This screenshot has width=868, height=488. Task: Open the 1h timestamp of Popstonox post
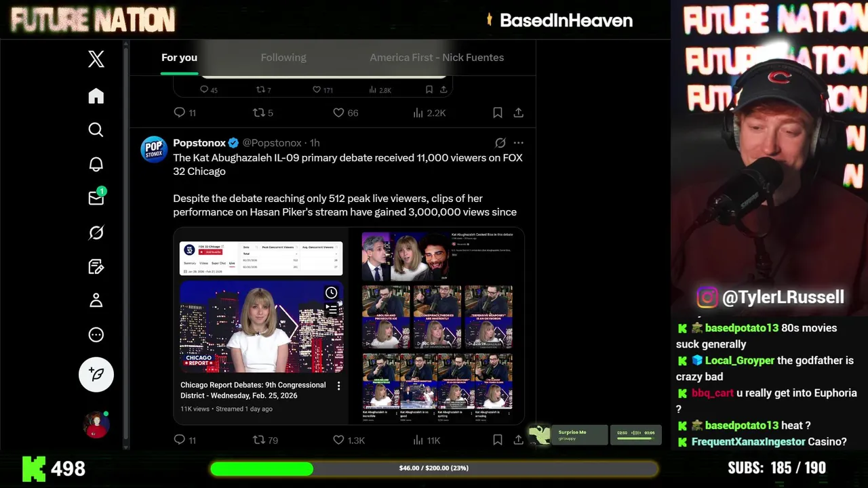[x=315, y=143]
